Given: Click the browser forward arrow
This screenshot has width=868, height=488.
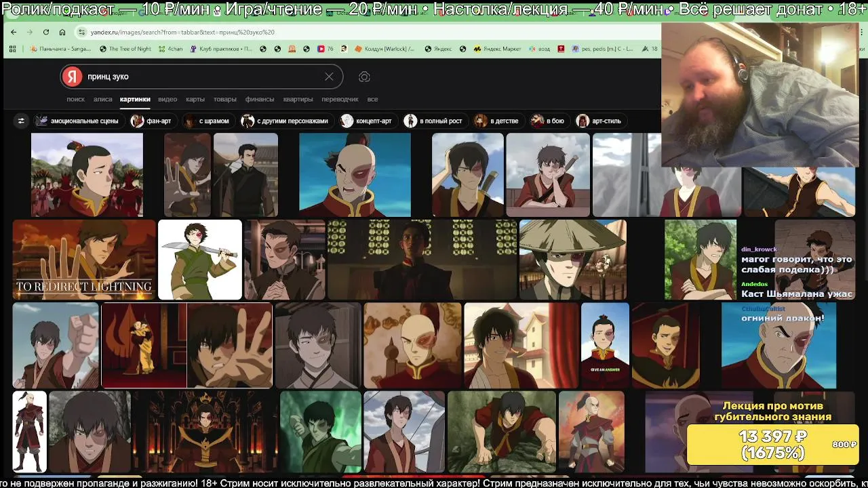Looking at the screenshot, I should click(x=29, y=32).
